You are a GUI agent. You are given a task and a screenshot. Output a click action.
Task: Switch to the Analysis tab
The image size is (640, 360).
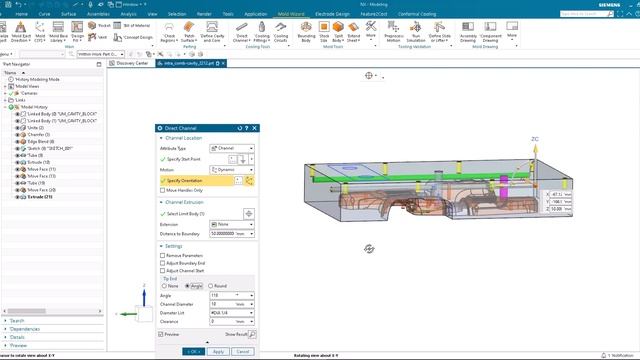click(129, 14)
